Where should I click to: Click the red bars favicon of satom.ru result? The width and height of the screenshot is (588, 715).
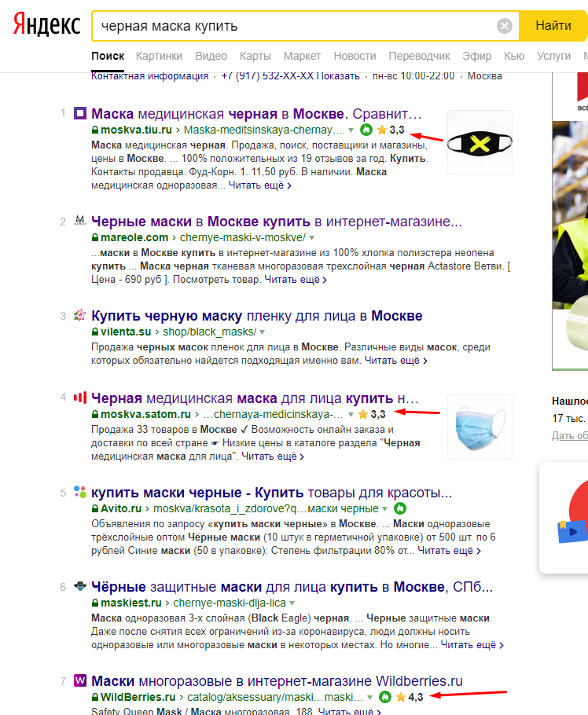pos(79,398)
